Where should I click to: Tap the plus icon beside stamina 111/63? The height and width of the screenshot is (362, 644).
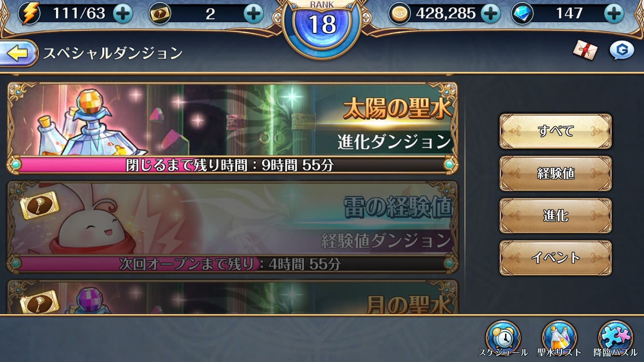pyautogui.click(x=123, y=14)
